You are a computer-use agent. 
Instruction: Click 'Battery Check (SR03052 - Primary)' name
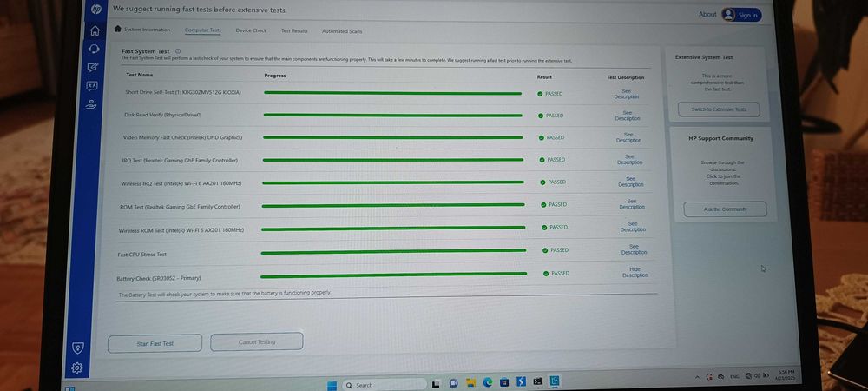click(x=158, y=278)
